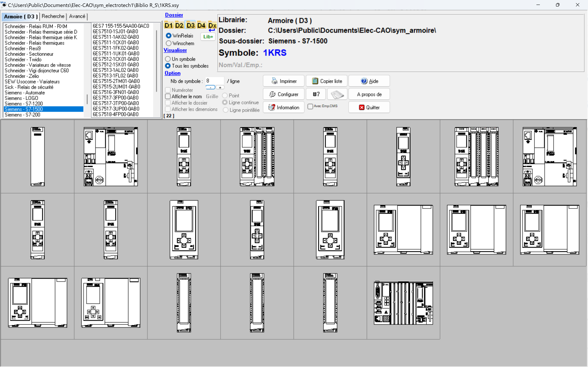Click the Nb de symbole input field
Image resolution: width=588 pixels, height=367 pixels.
point(214,81)
